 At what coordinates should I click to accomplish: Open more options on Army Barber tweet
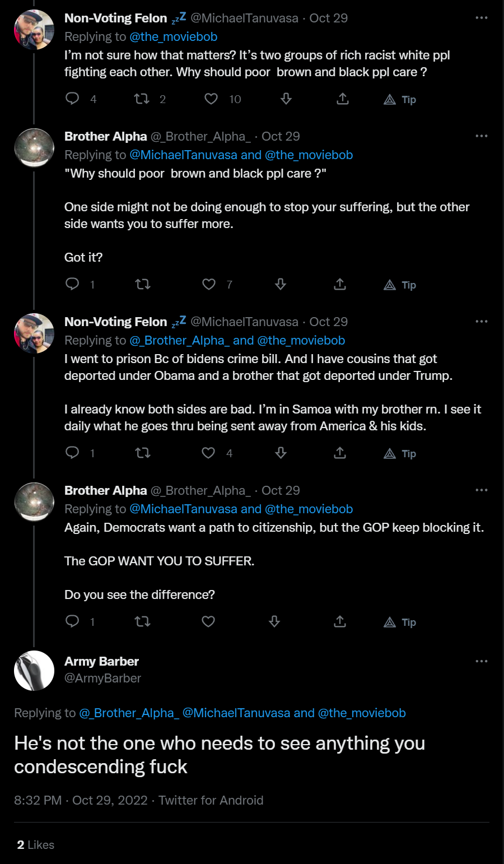(x=481, y=661)
